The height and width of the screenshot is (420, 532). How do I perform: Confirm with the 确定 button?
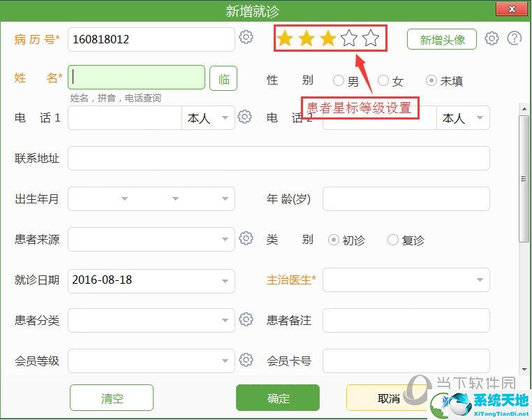tap(278, 398)
